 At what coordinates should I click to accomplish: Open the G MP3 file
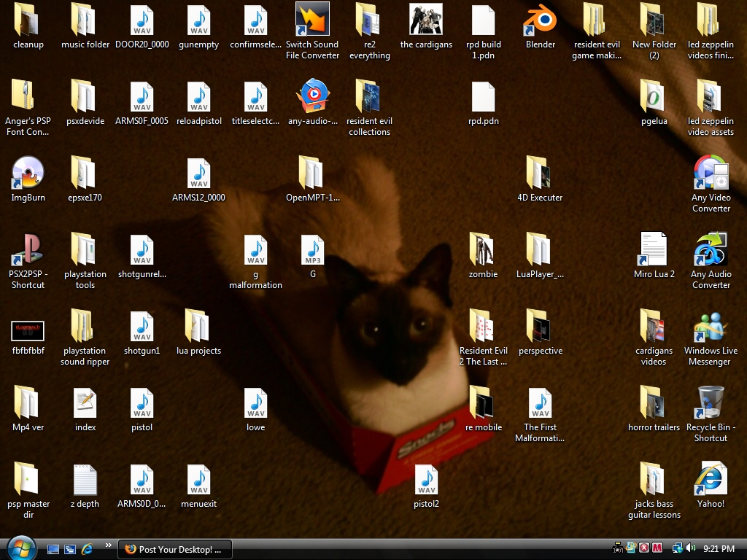point(312,250)
